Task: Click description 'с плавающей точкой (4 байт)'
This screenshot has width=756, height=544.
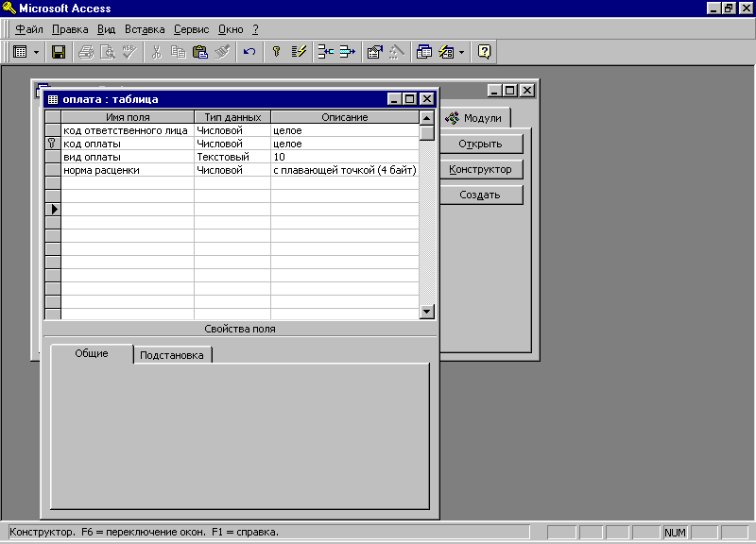Action: tap(345, 170)
